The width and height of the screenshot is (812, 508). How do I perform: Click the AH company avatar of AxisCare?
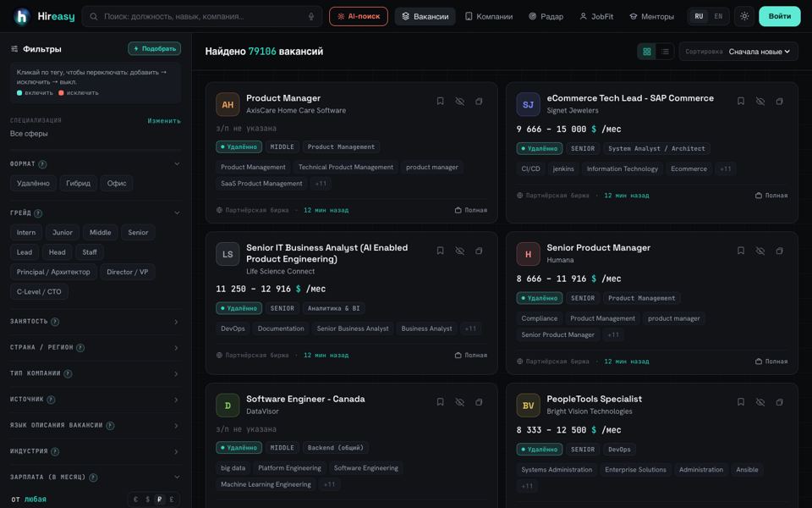pyautogui.click(x=228, y=105)
